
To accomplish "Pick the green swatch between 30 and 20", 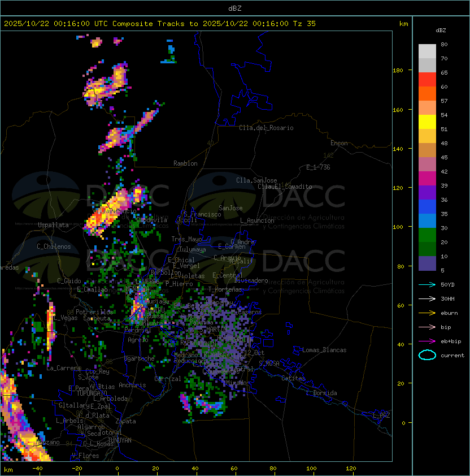I will pyautogui.click(x=427, y=235).
